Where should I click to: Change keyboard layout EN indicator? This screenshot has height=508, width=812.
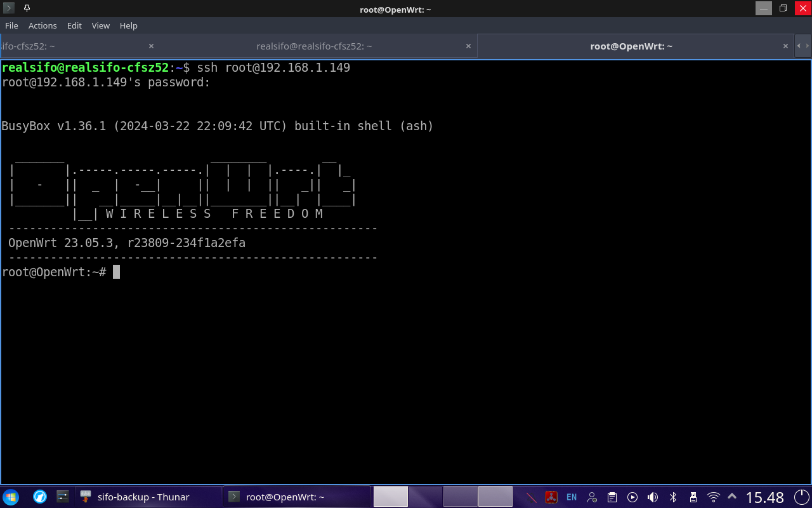[572, 497]
